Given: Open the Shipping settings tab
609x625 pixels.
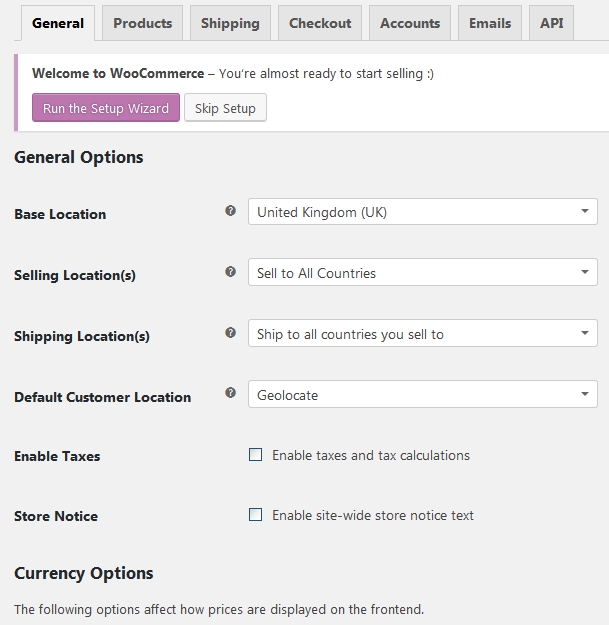Looking at the screenshot, I should pos(230,23).
